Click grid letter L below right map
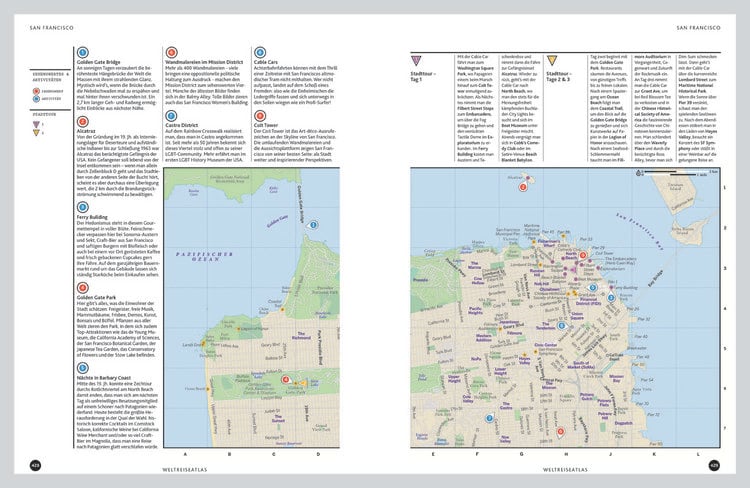 coord(698,454)
